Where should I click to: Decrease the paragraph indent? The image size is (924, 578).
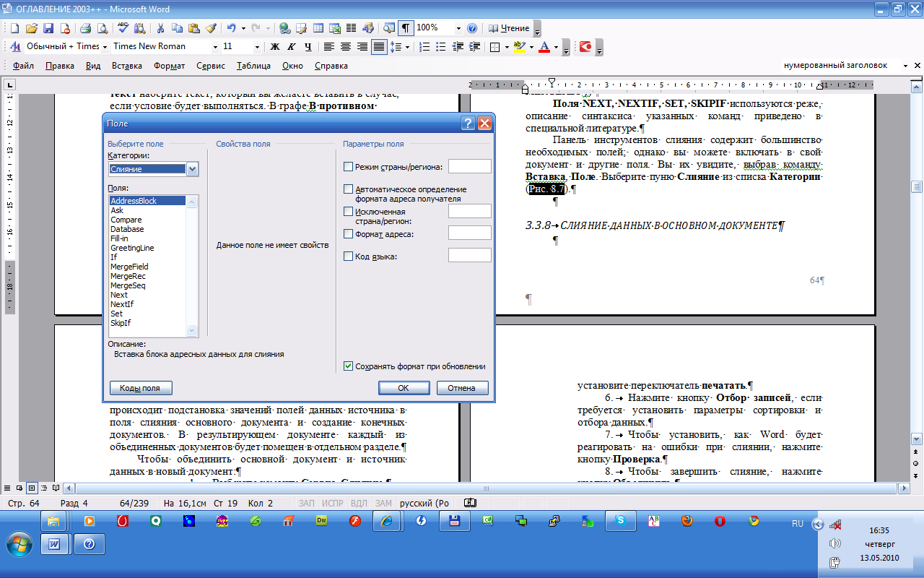[x=458, y=46]
